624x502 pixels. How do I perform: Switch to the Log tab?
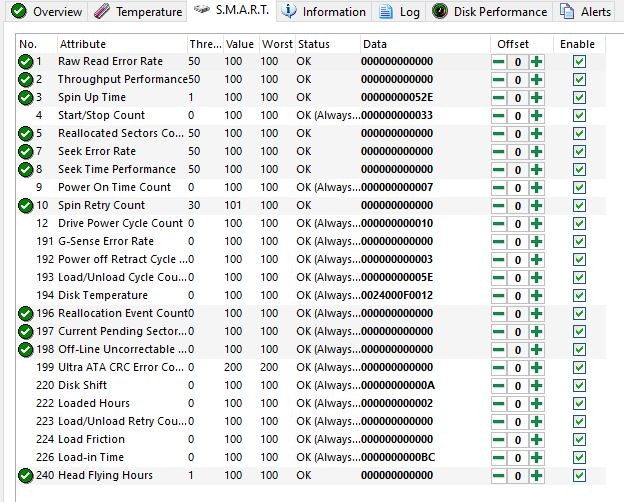coord(399,12)
